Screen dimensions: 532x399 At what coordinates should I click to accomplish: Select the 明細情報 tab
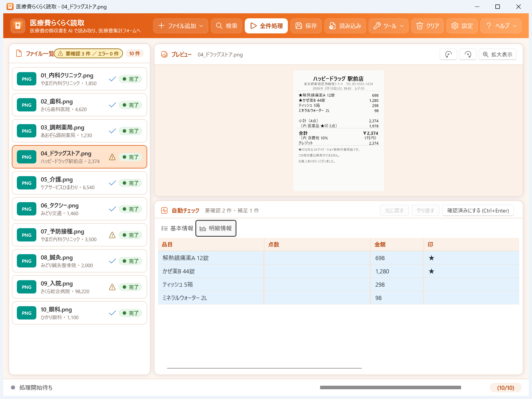[x=216, y=228]
